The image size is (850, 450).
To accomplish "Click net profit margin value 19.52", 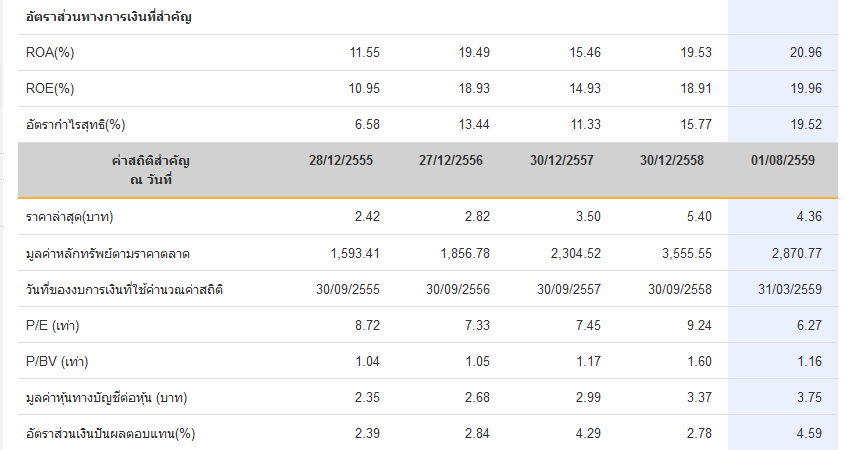I will coord(806,125).
